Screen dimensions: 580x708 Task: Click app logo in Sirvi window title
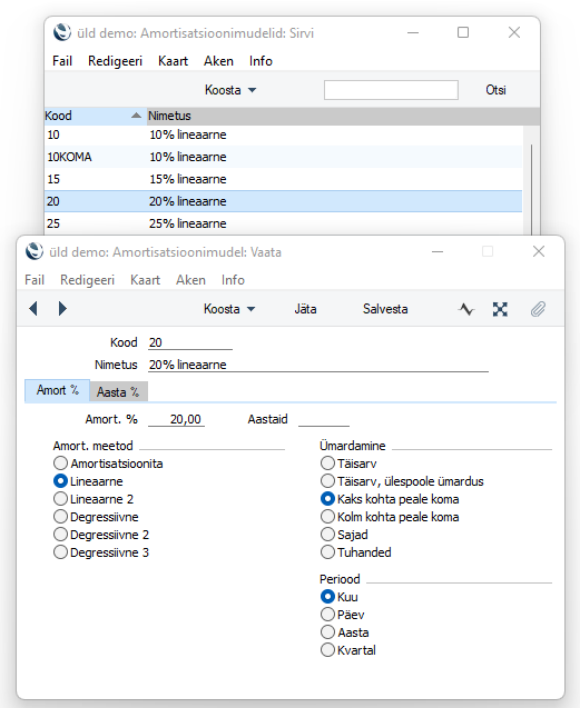62,33
